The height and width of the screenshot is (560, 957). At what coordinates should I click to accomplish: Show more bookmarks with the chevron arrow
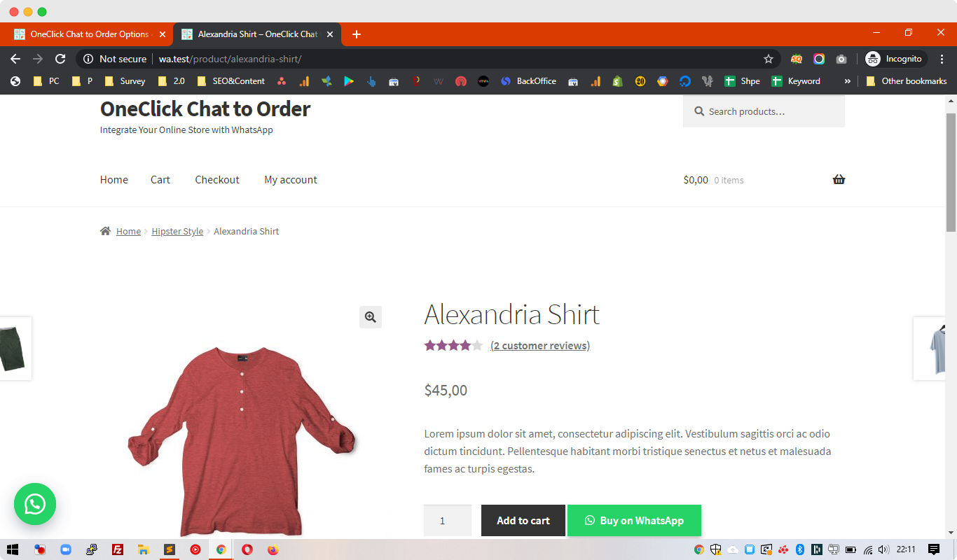coord(848,80)
